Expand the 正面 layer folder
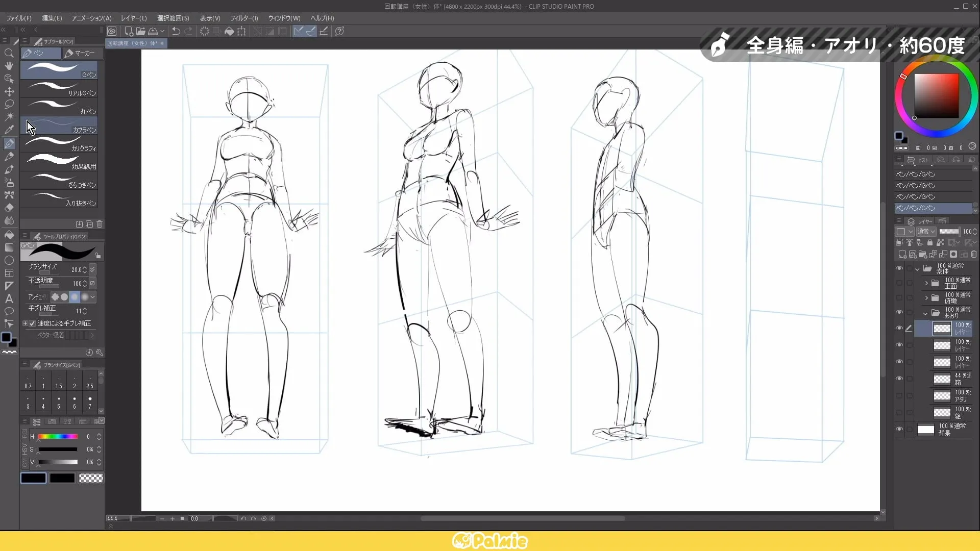 [926, 283]
